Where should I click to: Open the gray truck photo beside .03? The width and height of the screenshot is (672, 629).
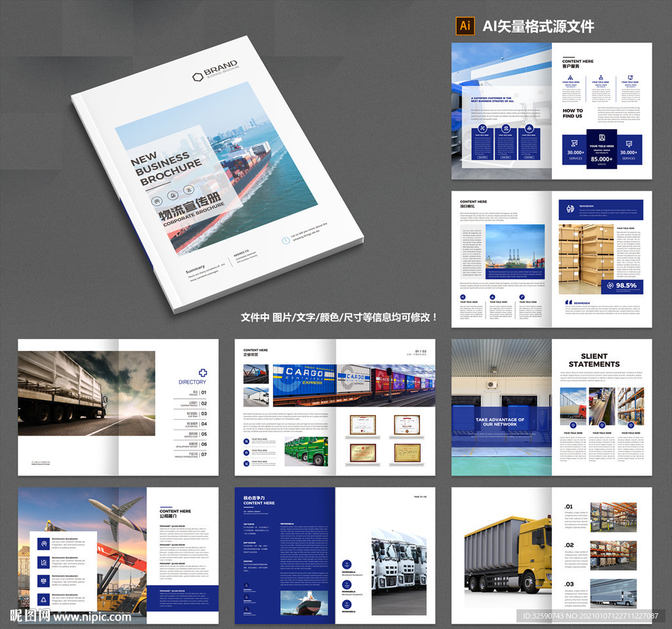tap(614, 594)
